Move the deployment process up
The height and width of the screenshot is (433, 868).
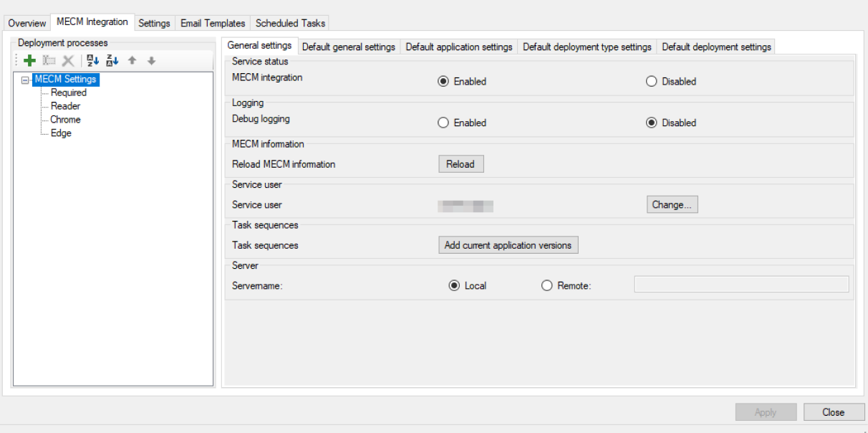tap(132, 61)
